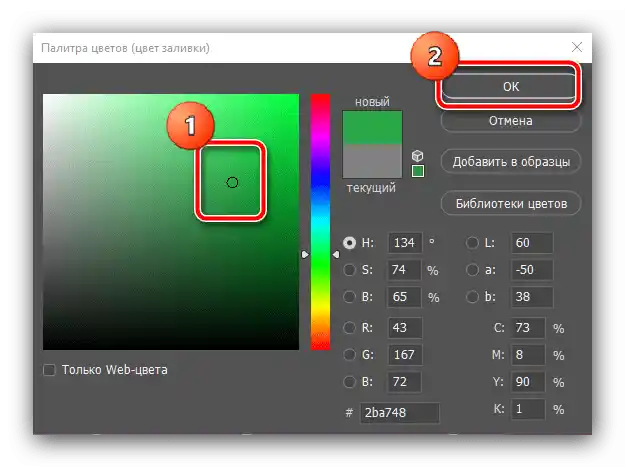
Task: Click the right hue slider arrow handle
Action: click(336, 254)
